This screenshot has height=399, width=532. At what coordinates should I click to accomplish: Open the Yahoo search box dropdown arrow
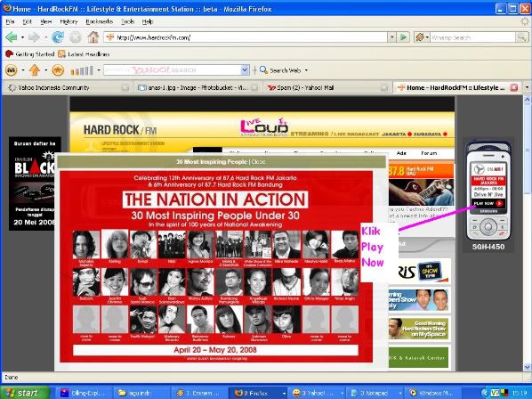pyautogui.click(x=245, y=70)
